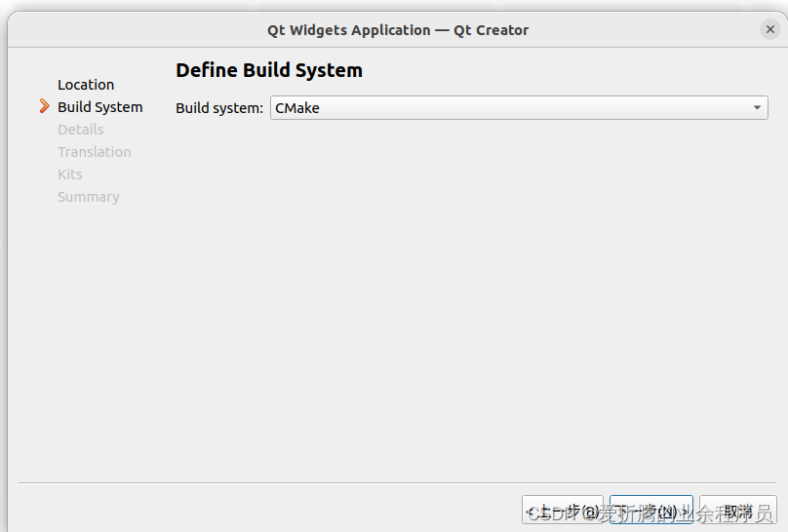Click the Details step in sidebar
This screenshot has width=788, height=532.
pyautogui.click(x=80, y=130)
